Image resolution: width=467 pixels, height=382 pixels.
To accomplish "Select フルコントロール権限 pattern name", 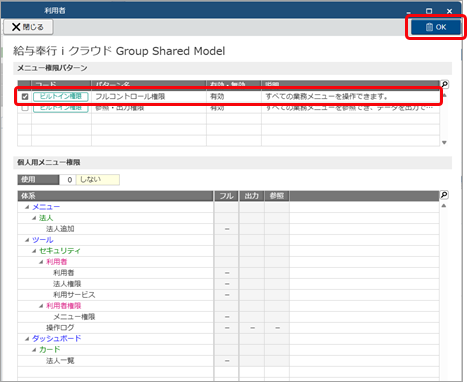I will [x=130, y=97].
